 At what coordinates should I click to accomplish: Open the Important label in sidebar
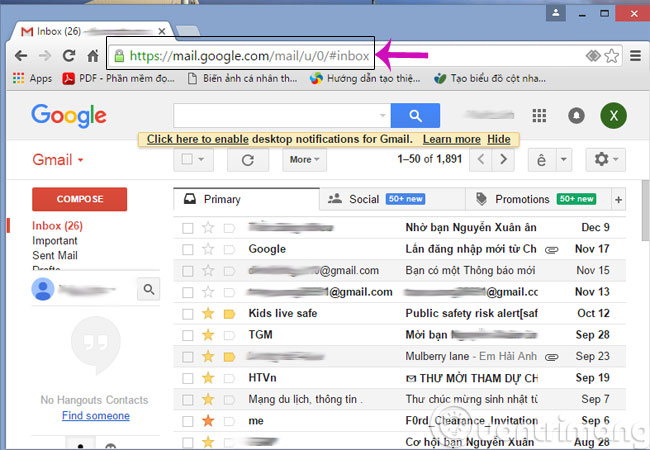pos(55,241)
